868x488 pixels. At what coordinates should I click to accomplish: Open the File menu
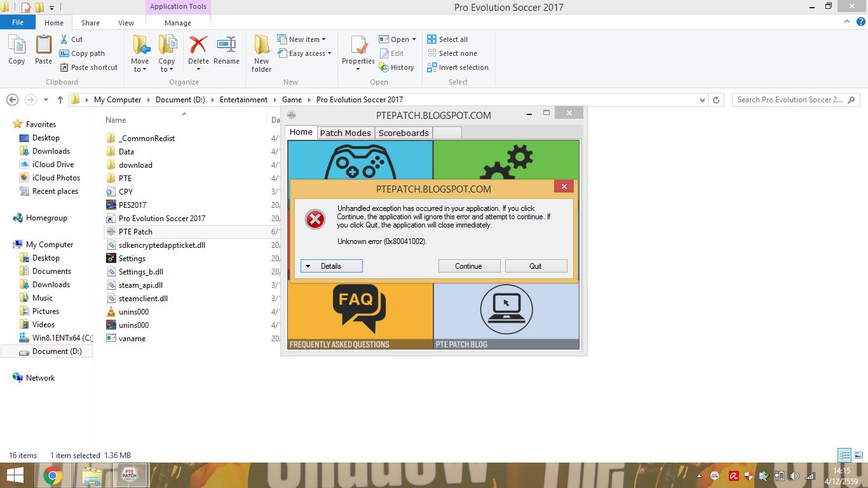[x=18, y=22]
